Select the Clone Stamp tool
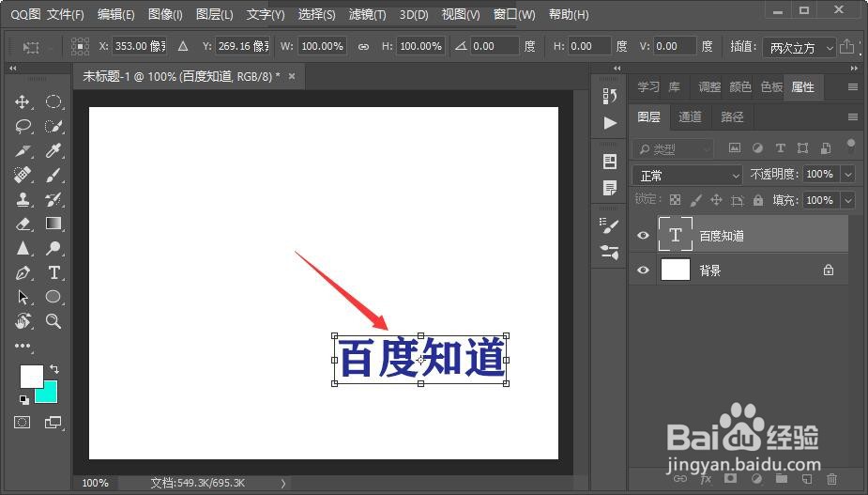Viewport: 868px width, 495px height. (23, 199)
